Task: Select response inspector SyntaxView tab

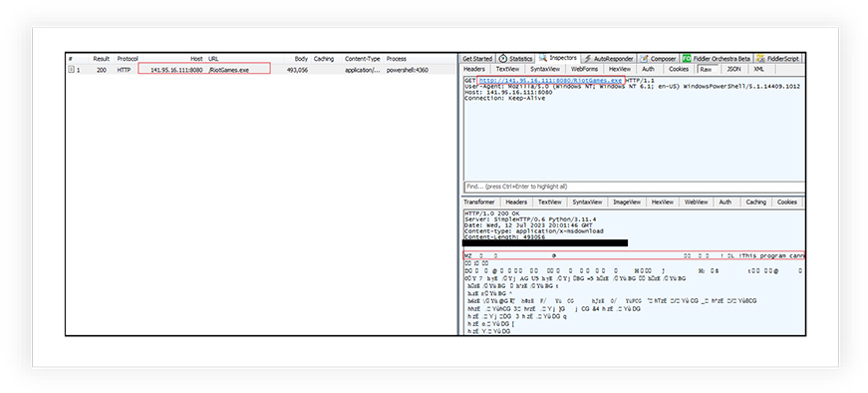Action: pos(587,202)
